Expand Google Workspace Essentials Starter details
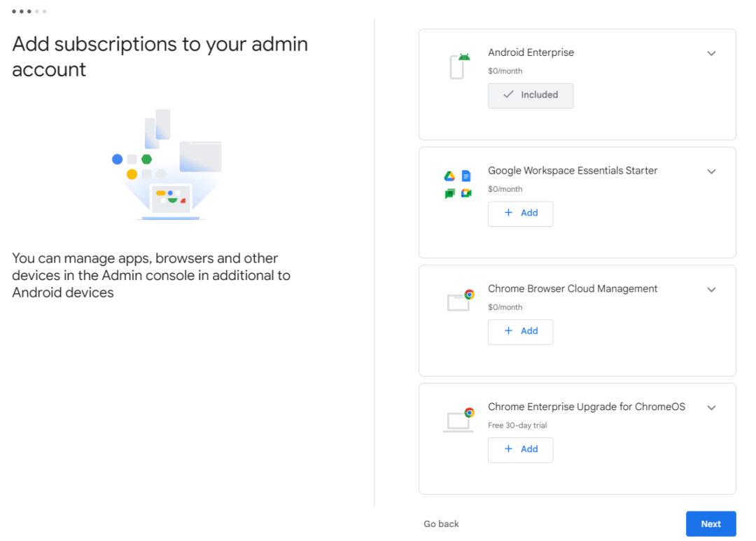Viewport: 756px width, 541px height. [711, 171]
